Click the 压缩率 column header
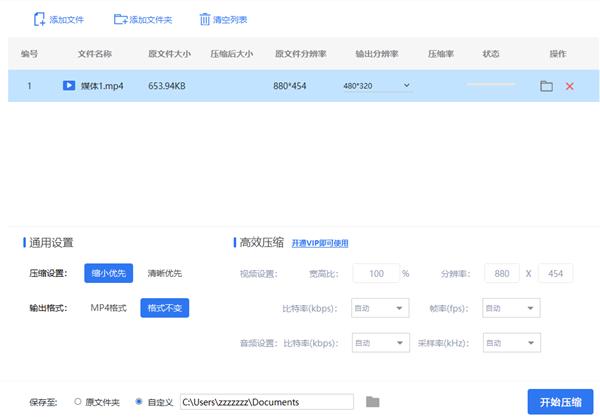This screenshot has height=418, width=600. [x=441, y=54]
